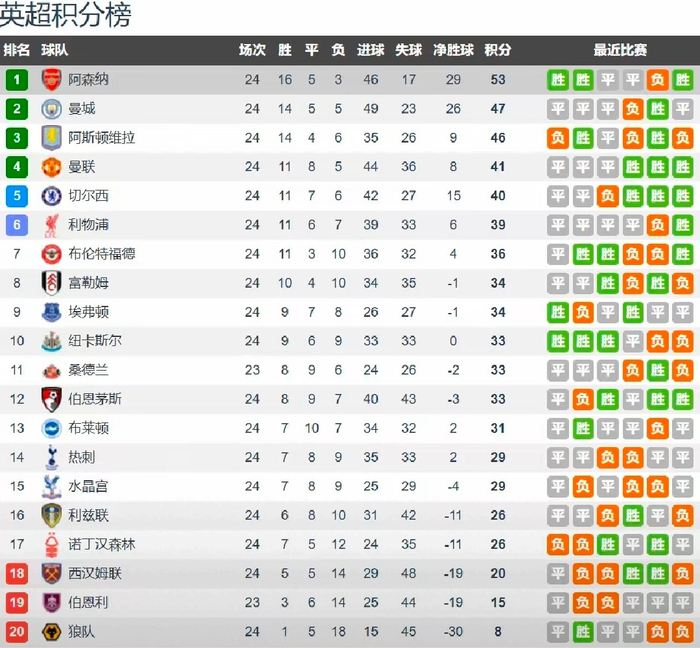
Task: Click the Aston Villa club crest
Action: coord(51,138)
